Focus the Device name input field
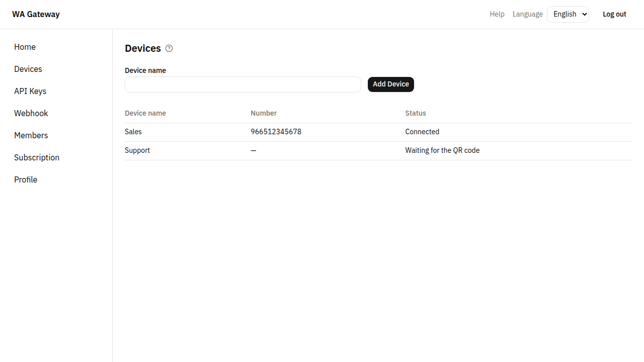 click(243, 84)
